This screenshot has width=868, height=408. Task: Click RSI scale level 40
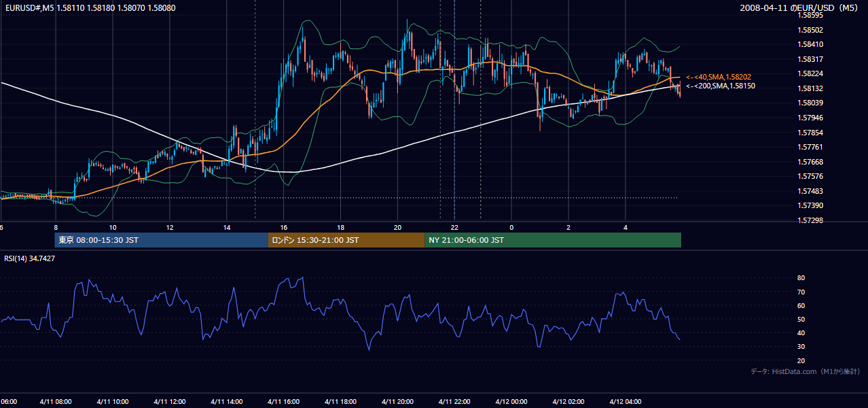(801, 333)
